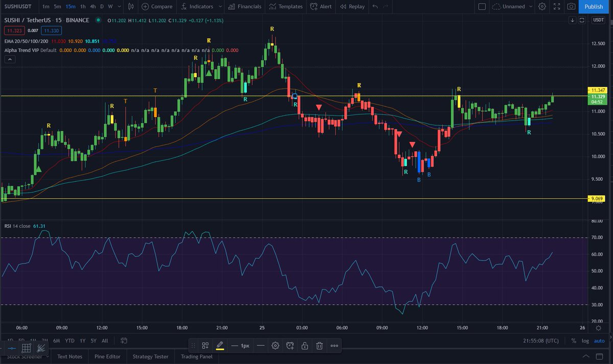Click SUSHIUSDT symbol search box

(19, 7)
